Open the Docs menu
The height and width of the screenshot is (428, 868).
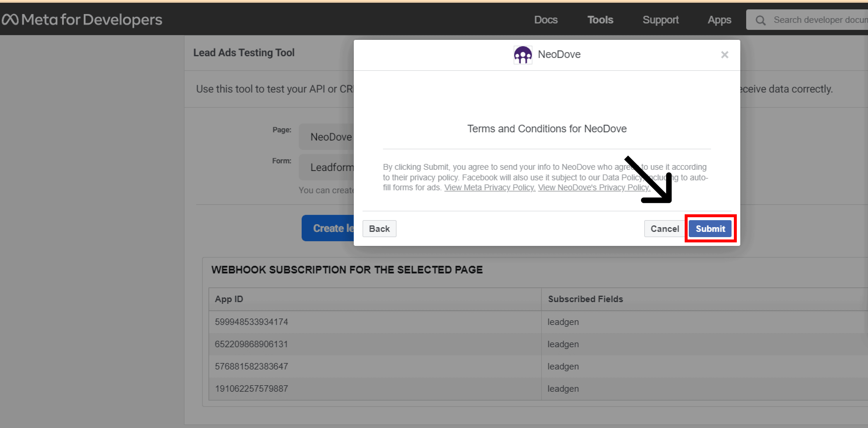point(546,20)
